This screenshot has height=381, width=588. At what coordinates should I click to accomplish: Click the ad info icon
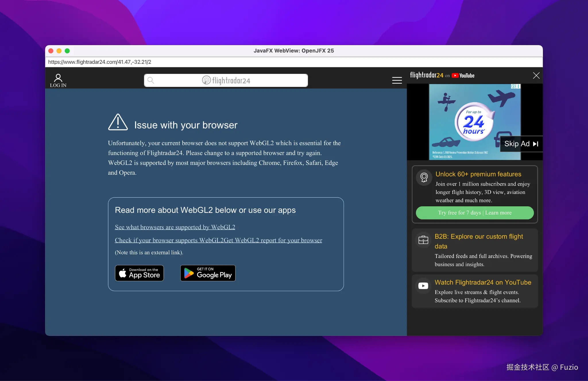513,86
